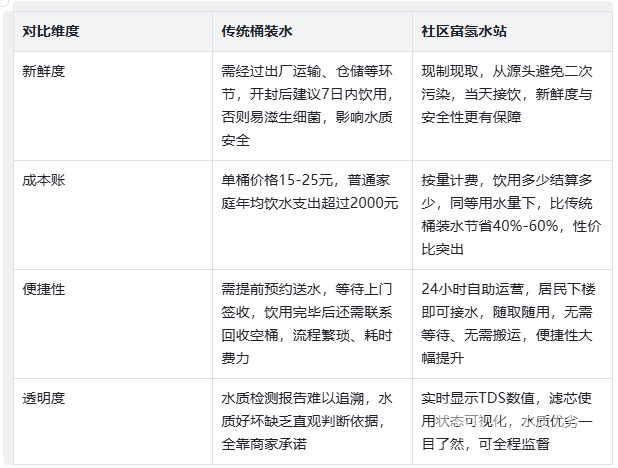Select the 传统桶装水 header cell
Viewport: 618px width, 468px height.
click(x=257, y=32)
